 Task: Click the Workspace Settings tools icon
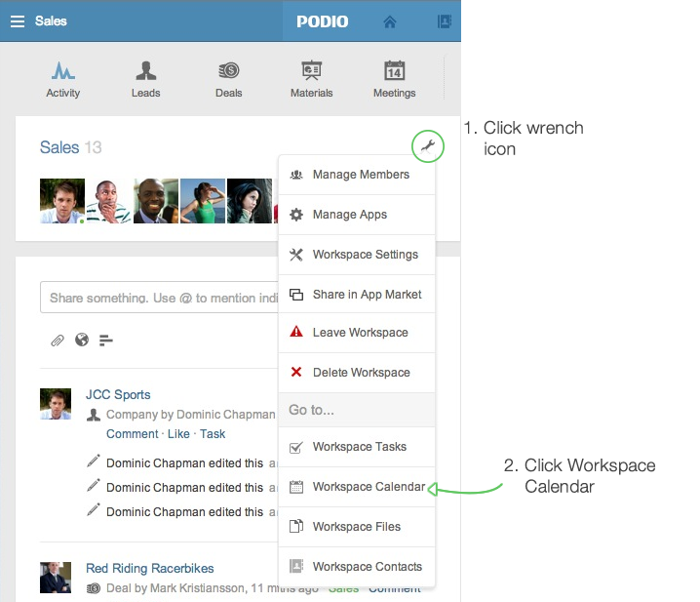pyautogui.click(x=296, y=255)
